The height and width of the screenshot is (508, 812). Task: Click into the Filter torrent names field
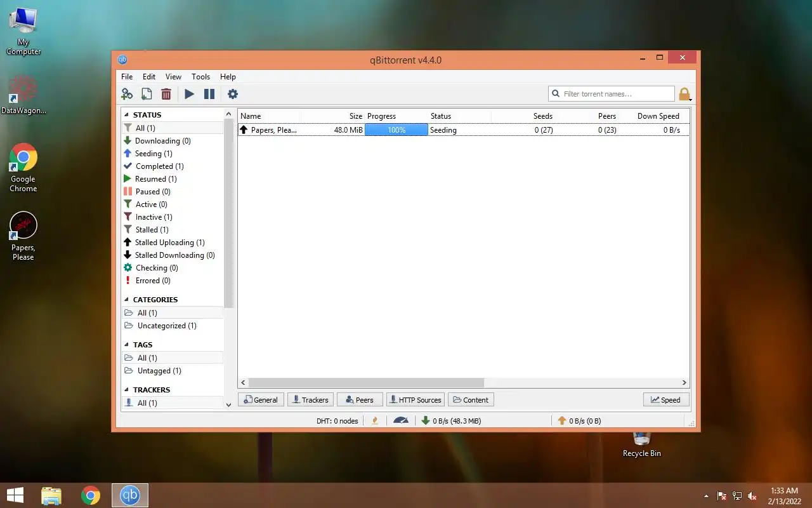[612, 94]
